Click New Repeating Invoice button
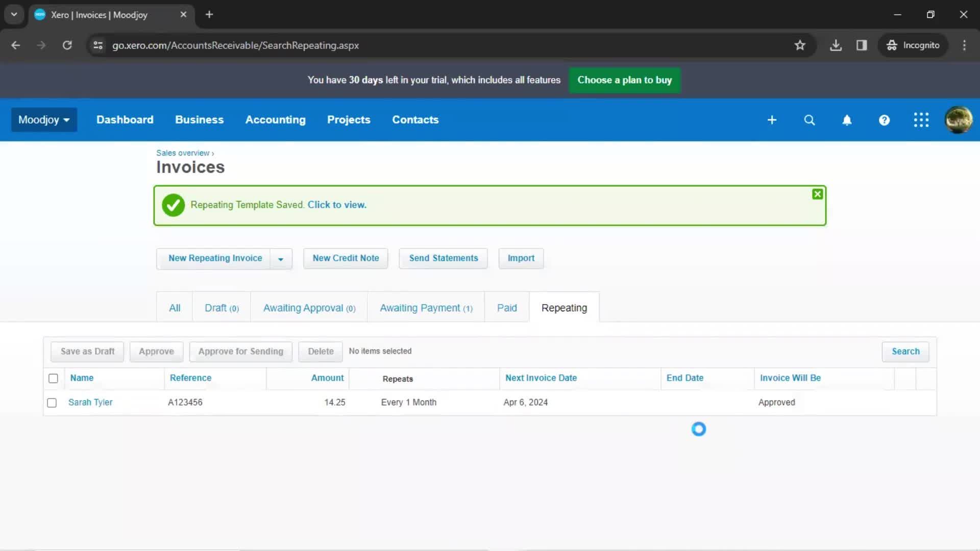Screen dimensions: 980x551 (x=215, y=259)
